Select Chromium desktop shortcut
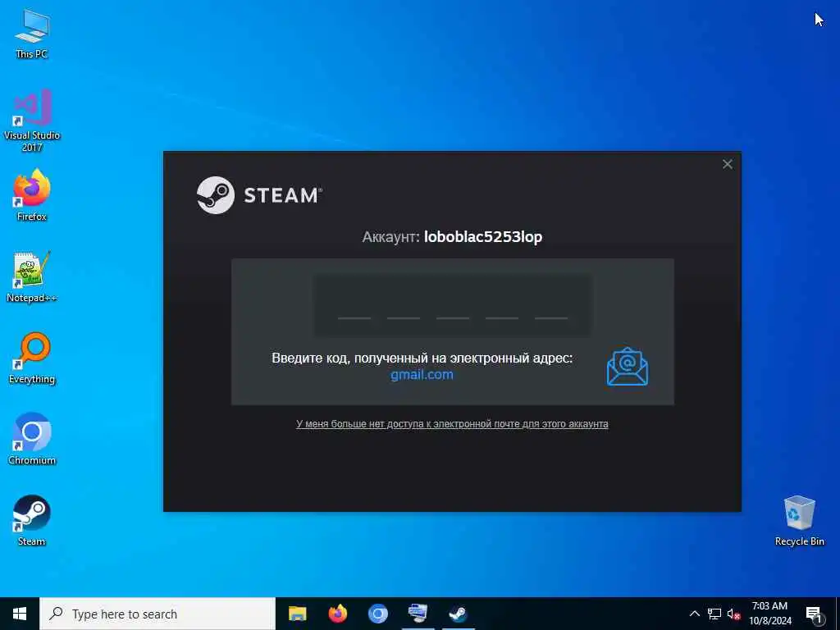Viewport: 840px width, 630px height. tap(32, 440)
